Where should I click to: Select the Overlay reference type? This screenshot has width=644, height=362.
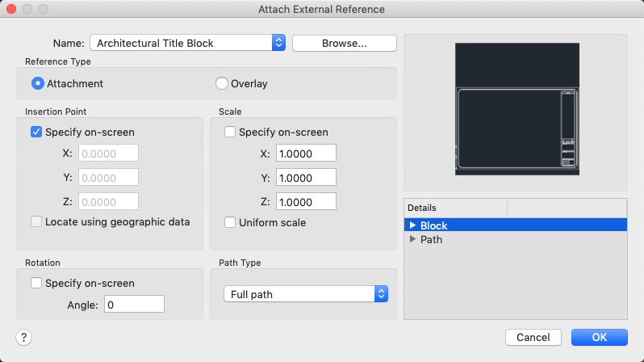click(x=222, y=83)
